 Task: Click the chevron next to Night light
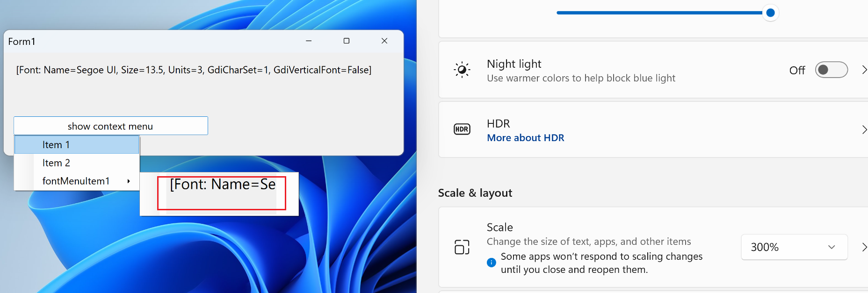pyautogui.click(x=864, y=70)
